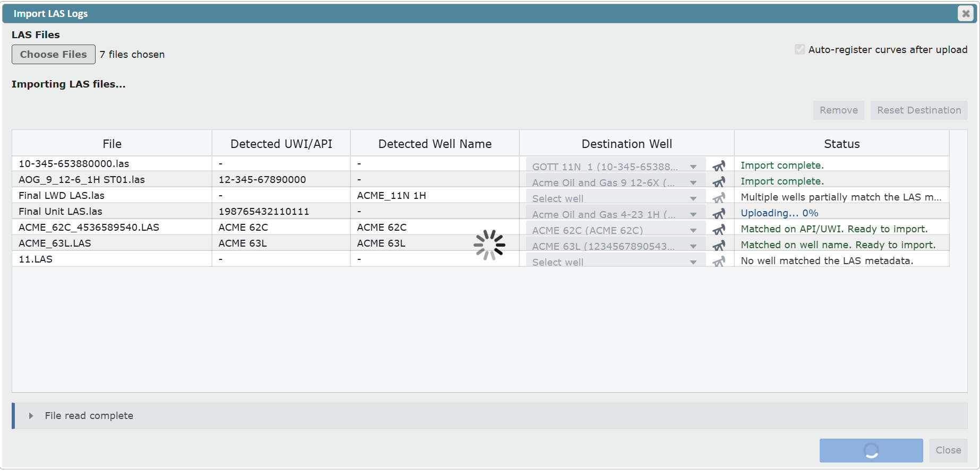The image size is (980, 471).
Task: Click well picker icon for 10-345-653880000.las row
Action: (719, 166)
